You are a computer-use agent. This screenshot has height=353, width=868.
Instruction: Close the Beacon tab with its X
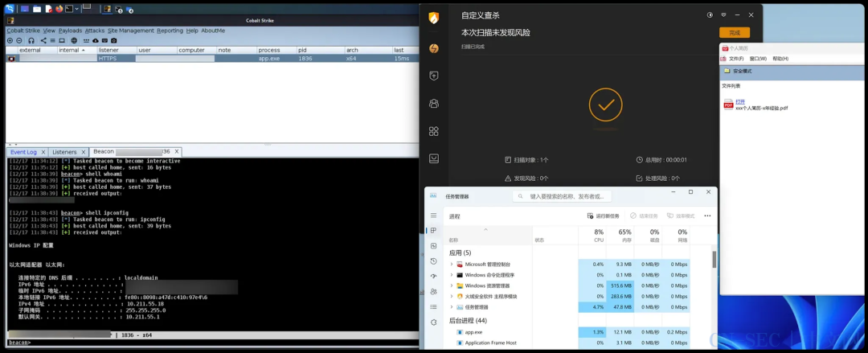(x=177, y=152)
